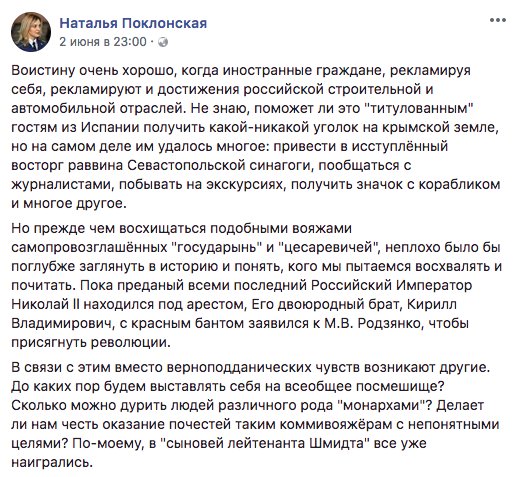Click third paragraph starting В связи
Viewport: 513px width, 477px height.
(256, 415)
